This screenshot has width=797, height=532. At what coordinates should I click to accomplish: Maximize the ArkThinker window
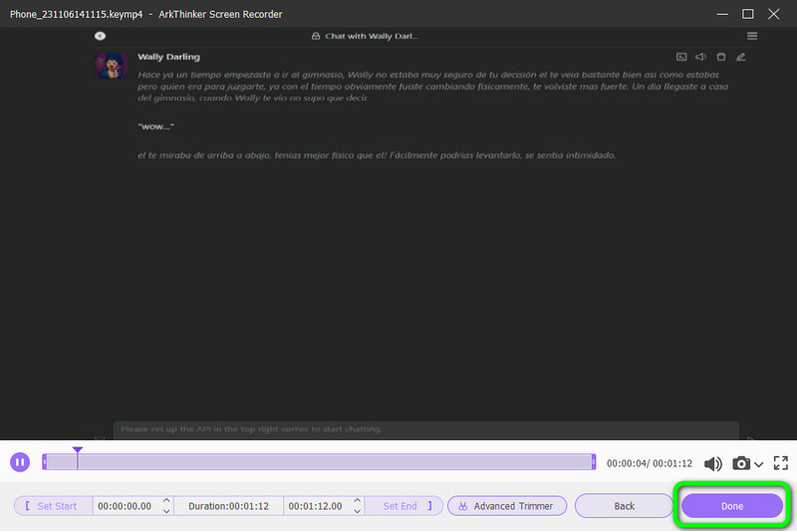tap(748, 14)
